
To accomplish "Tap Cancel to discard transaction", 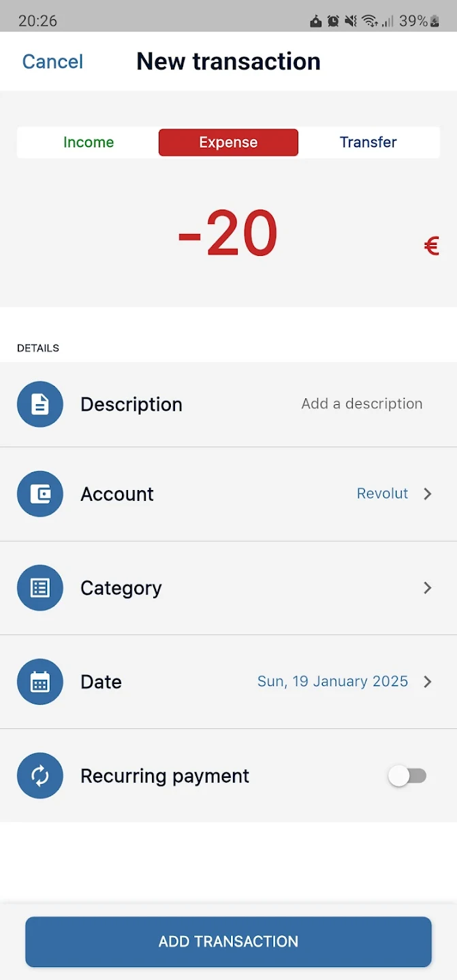I will click(x=52, y=62).
